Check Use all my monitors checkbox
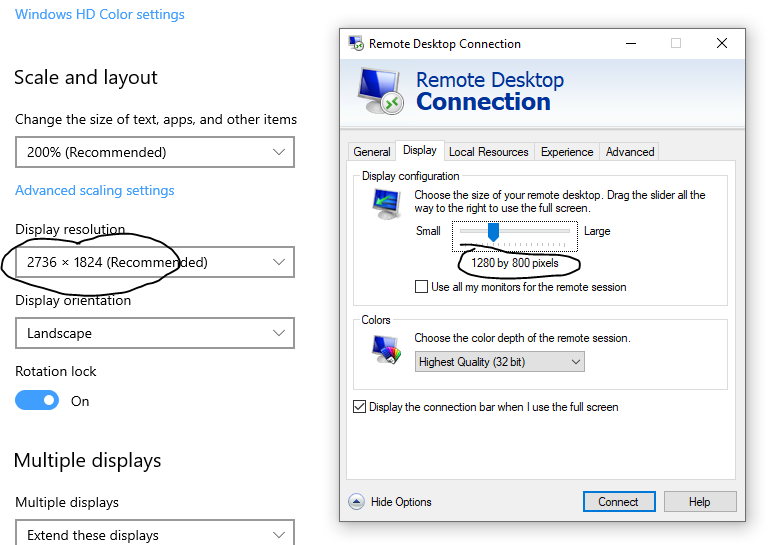The width and height of the screenshot is (773, 545). point(421,287)
